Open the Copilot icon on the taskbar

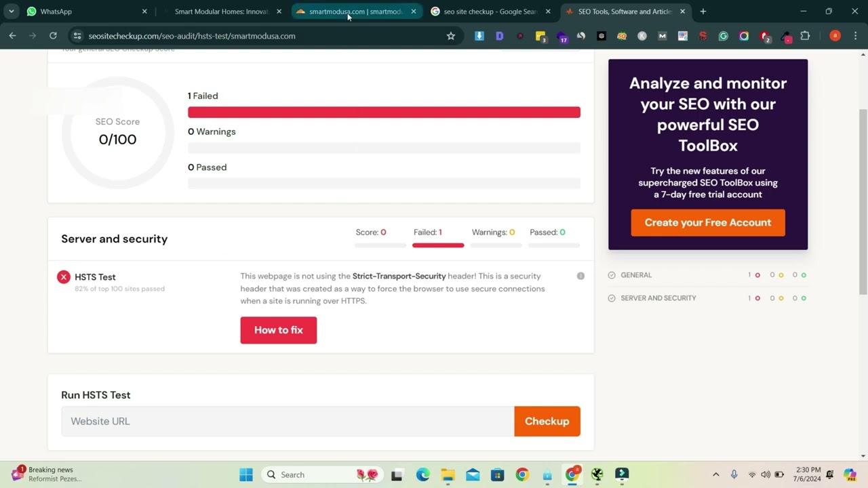click(850, 474)
